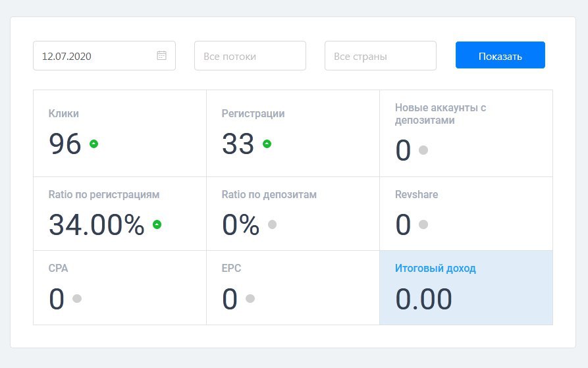Screen dimensions: 588x368
Task: Click the total income value 0.00
Action: point(424,299)
